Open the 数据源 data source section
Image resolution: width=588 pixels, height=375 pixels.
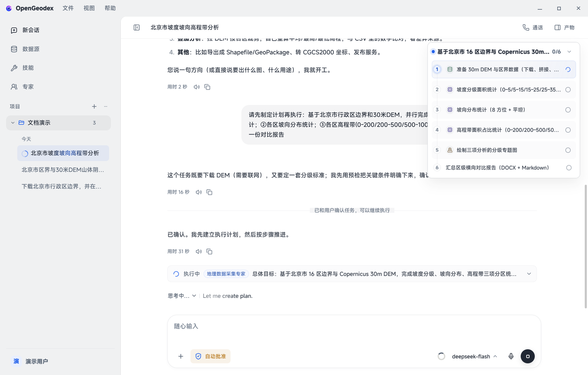point(25,49)
